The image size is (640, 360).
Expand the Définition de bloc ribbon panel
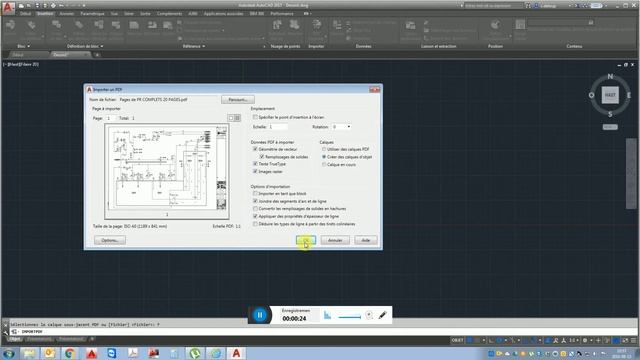click(85, 46)
